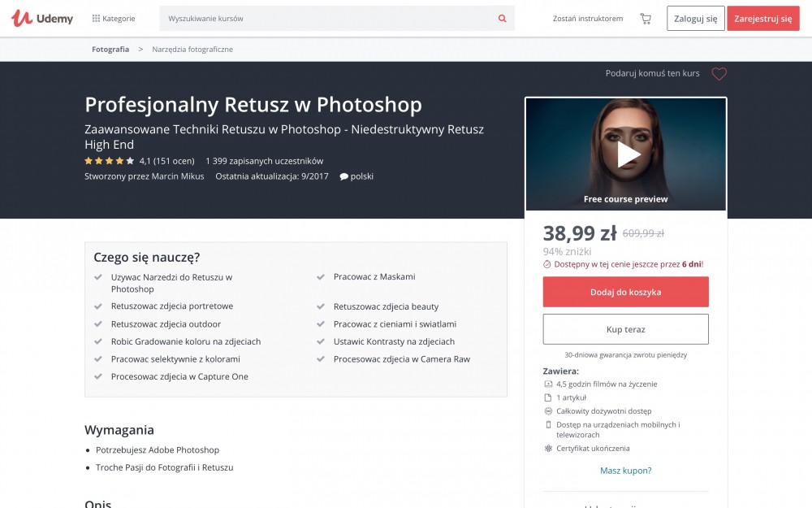Click checkmark beside Robic Gradowanie koloru
This screenshot has width=812, height=508.
[98, 341]
